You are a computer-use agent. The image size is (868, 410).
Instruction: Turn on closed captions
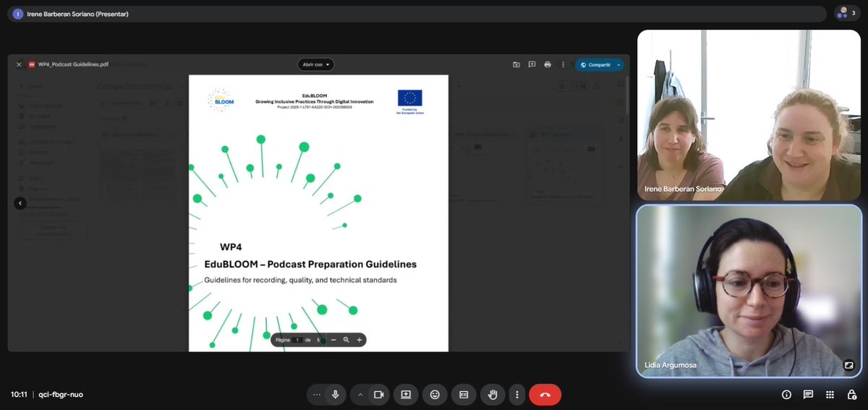pyautogui.click(x=464, y=394)
